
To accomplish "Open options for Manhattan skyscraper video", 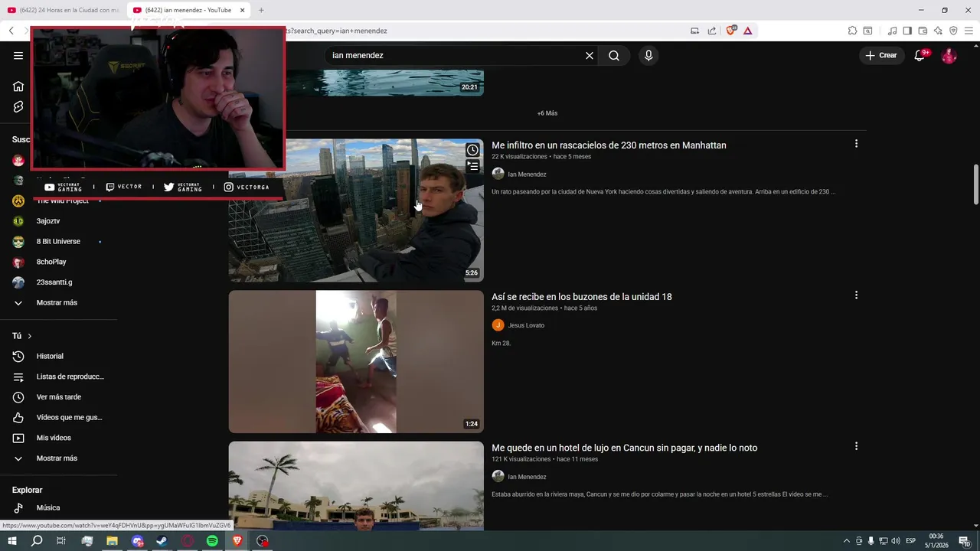I will click(856, 144).
